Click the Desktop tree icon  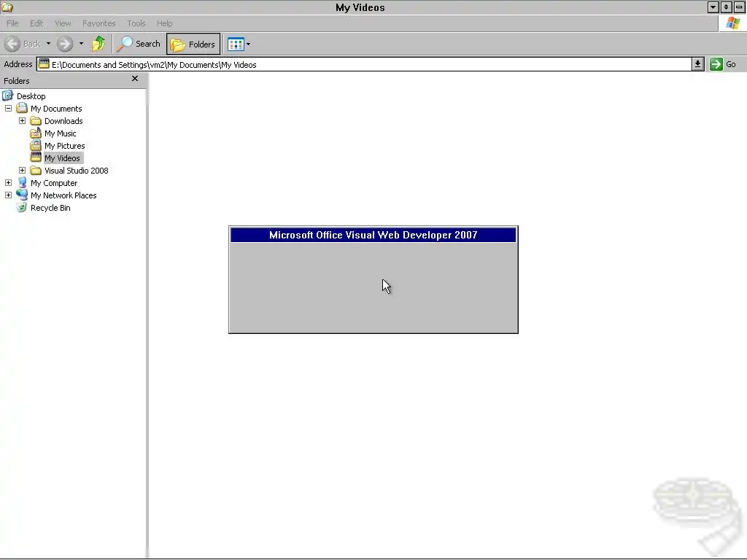pos(7,96)
